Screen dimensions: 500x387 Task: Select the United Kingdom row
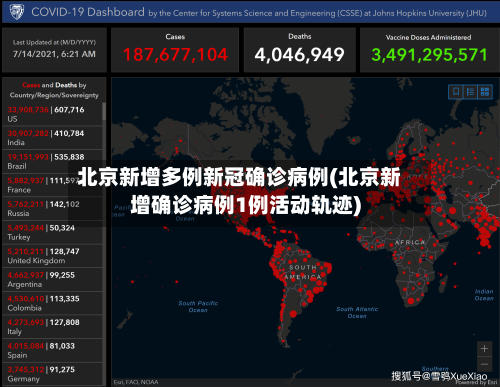[x=53, y=256]
